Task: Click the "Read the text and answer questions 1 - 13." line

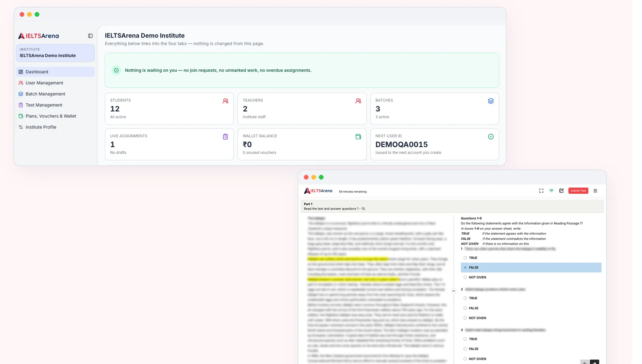Action: pos(334,209)
